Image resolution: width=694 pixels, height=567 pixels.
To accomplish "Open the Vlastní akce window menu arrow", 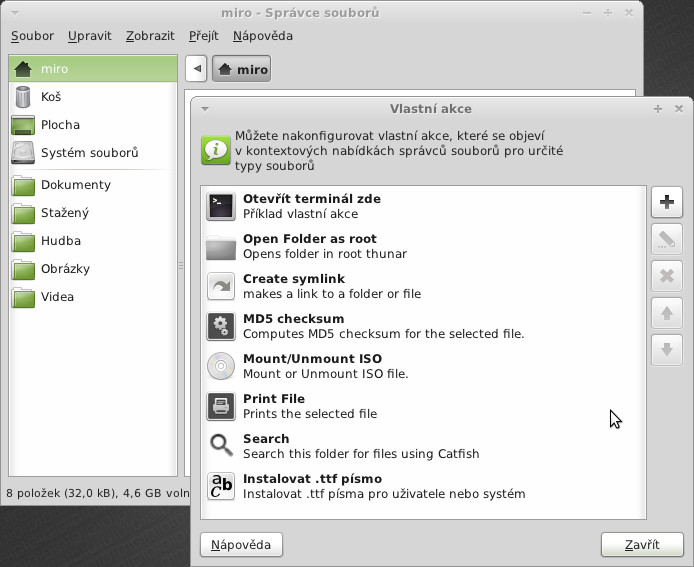I will 205,109.
